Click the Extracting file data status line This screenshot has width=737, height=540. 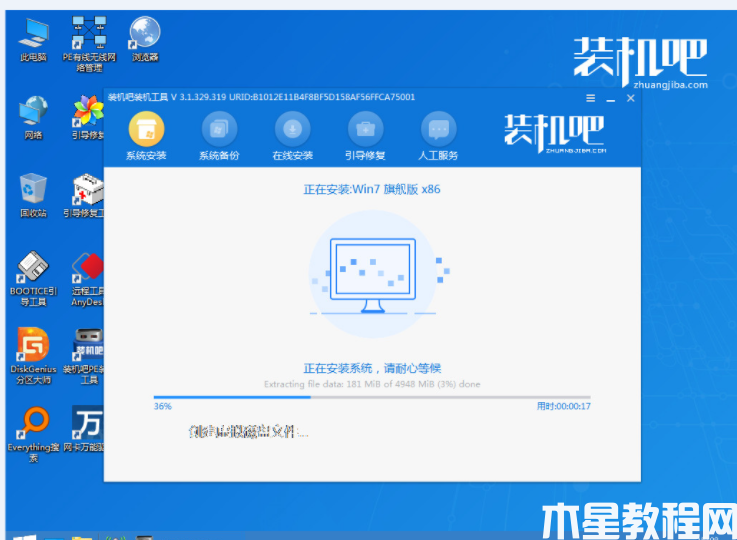click(372, 384)
